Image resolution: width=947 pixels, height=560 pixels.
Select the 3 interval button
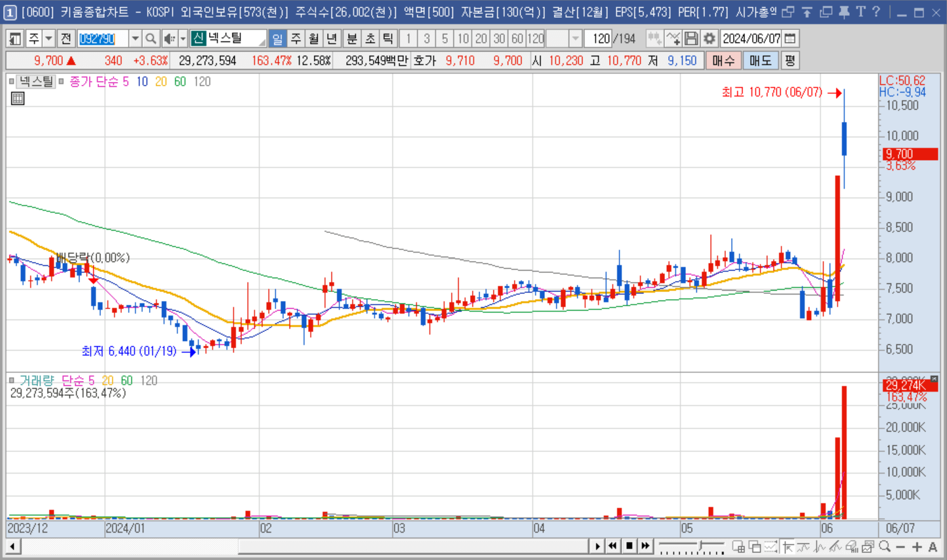427,39
